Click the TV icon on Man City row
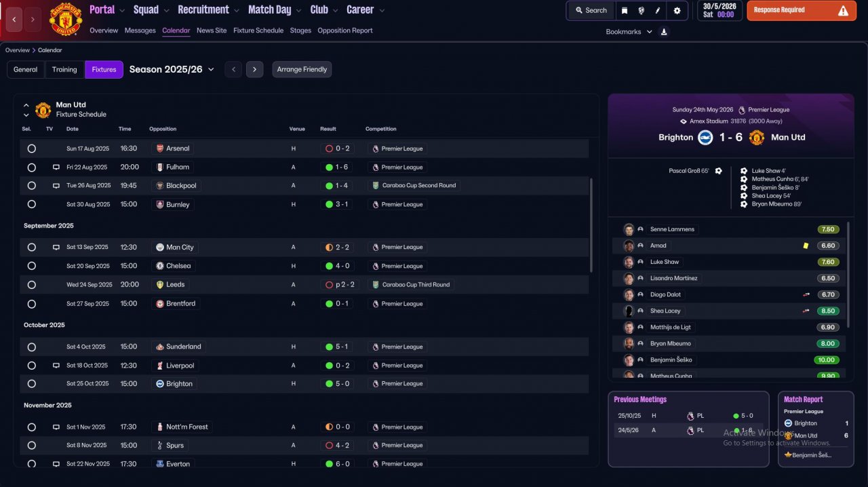The height and width of the screenshot is (487, 868). (56, 248)
